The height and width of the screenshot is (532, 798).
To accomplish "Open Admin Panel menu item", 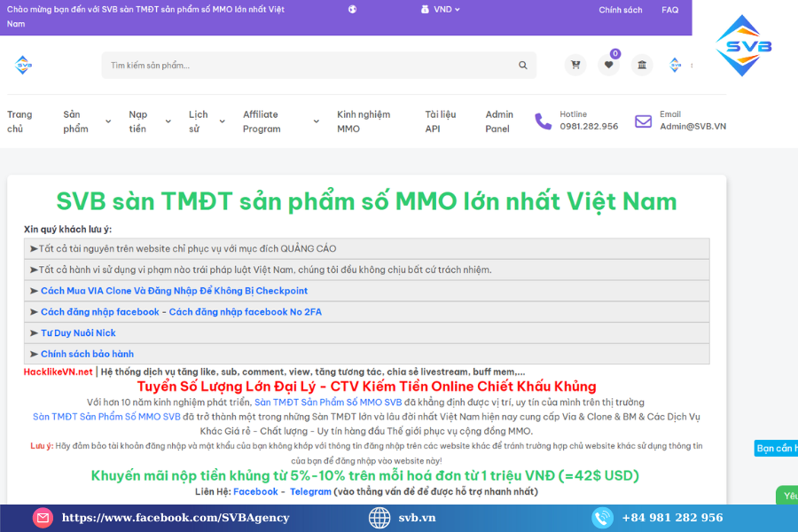I will tap(498, 121).
